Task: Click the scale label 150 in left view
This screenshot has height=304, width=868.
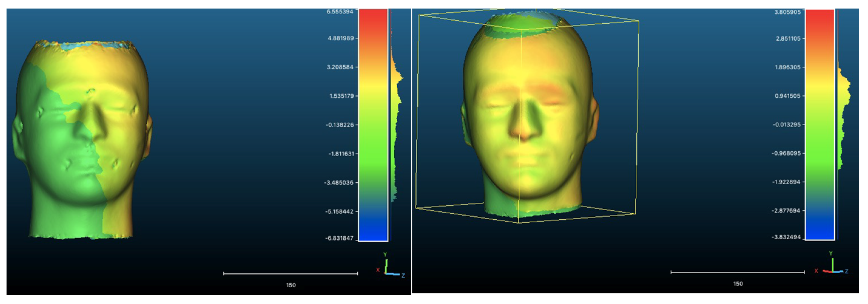Action: pyautogui.click(x=291, y=285)
